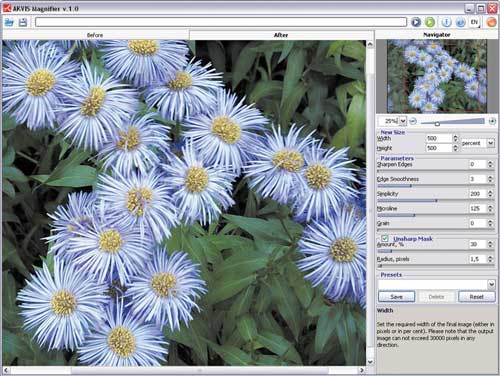The width and height of the screenshot is (500, 376).
Task: Click the Simplicity spinner arrows
Action: 490,194
